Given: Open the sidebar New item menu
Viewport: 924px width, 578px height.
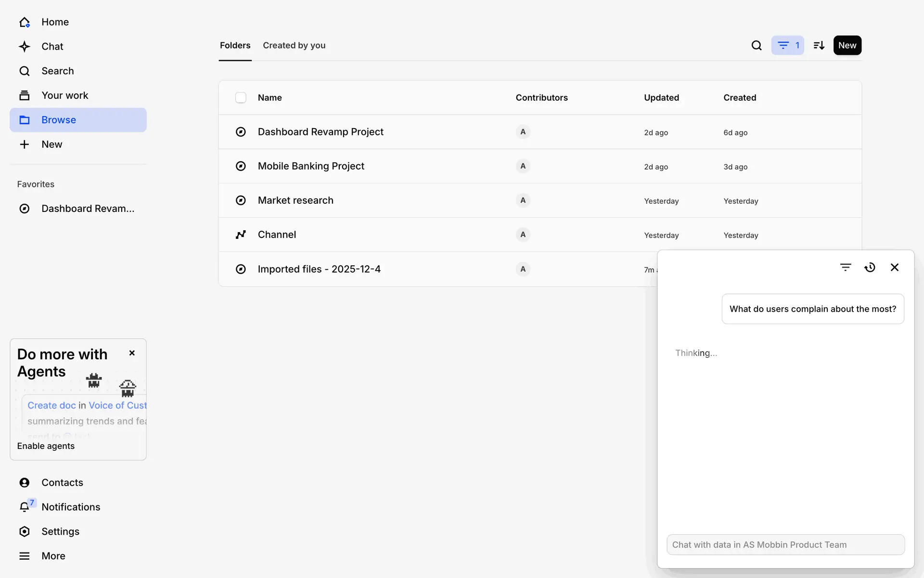Looking at the screenshot, I should [x=51, y=144].
